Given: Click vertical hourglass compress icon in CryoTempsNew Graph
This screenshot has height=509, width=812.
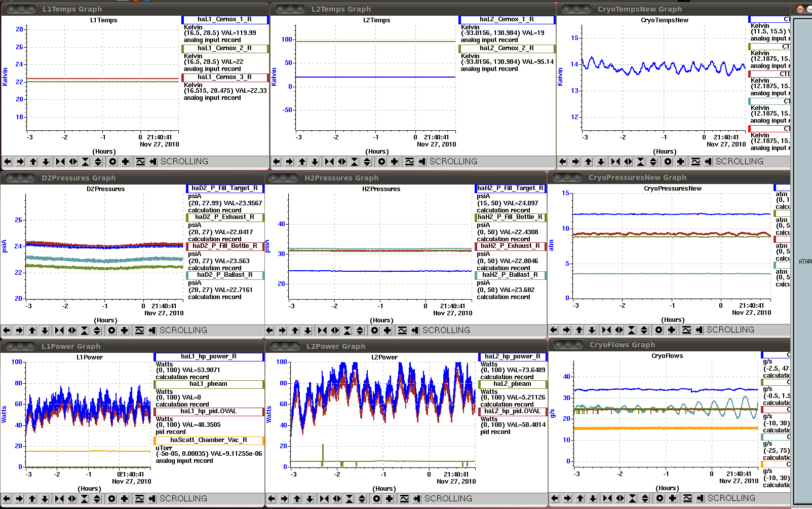Looking at the screenshot, I should coord(641,162).
